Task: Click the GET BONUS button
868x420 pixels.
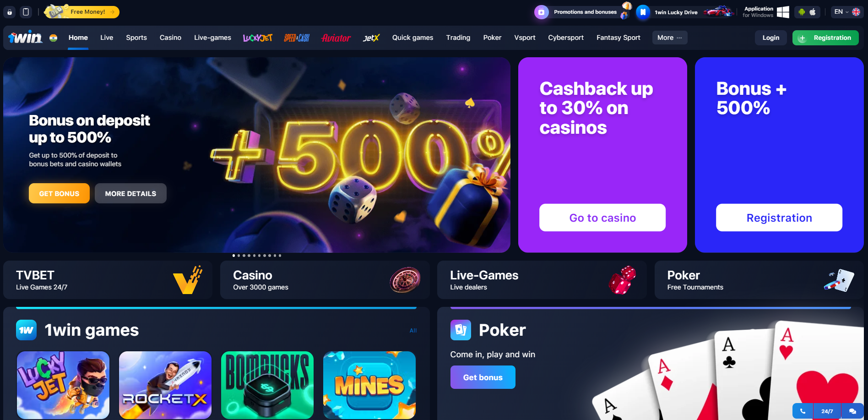Action: (x=59, y=193)
